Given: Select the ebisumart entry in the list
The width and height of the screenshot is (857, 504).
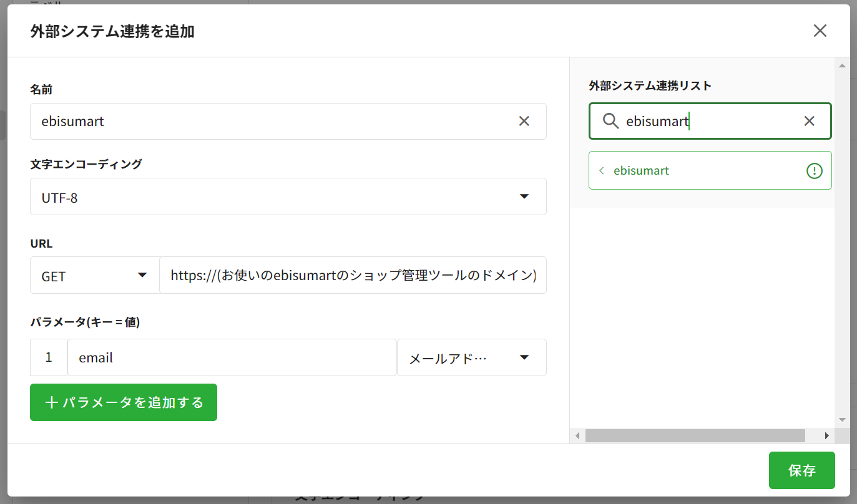Looking at the screenshot, I should (x=699, y=170).
